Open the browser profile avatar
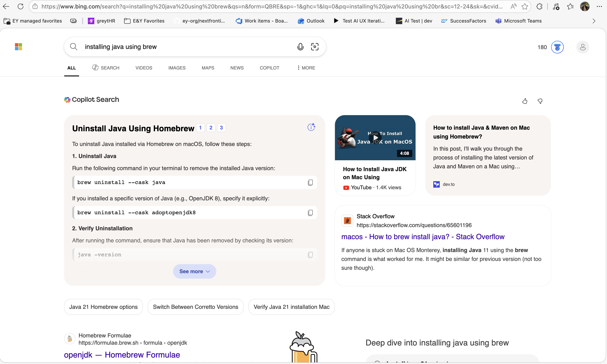The height and width of the screenshot is (364, 607). click(x=585, y=7)
